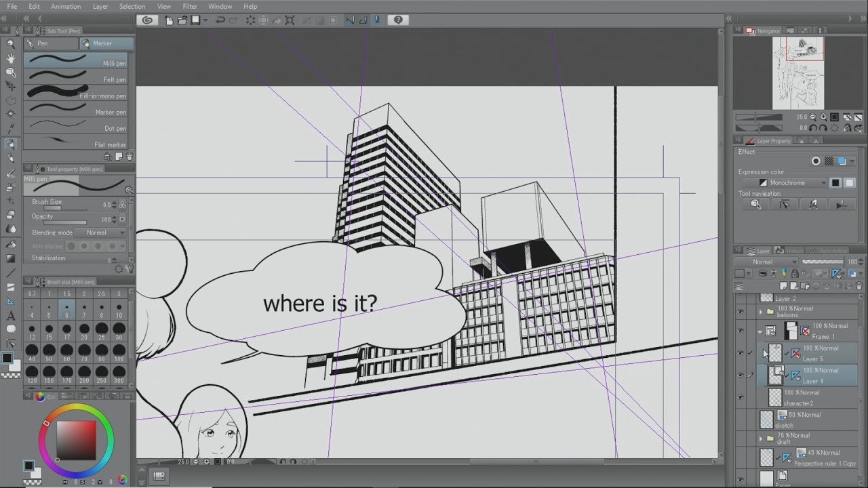Open Clip Studio launcher icon
This screenshot has height=488, width=868.
[x=146, y=20]
